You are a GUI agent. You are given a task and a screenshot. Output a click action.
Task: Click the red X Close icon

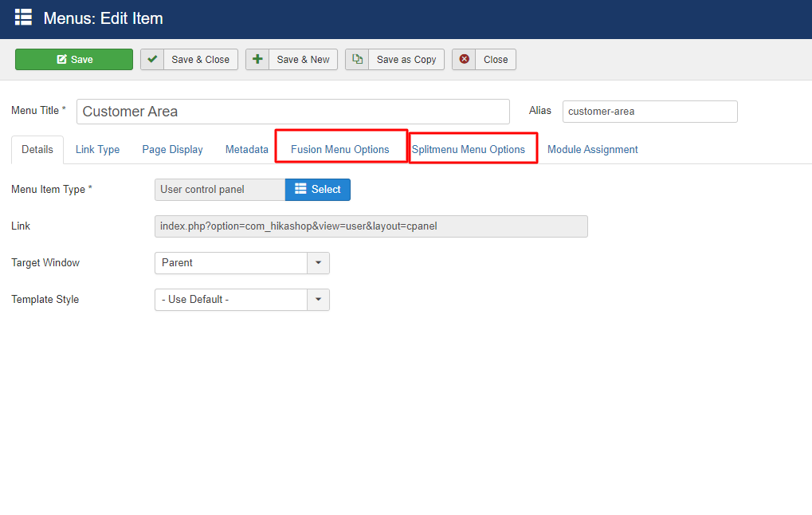464,60
